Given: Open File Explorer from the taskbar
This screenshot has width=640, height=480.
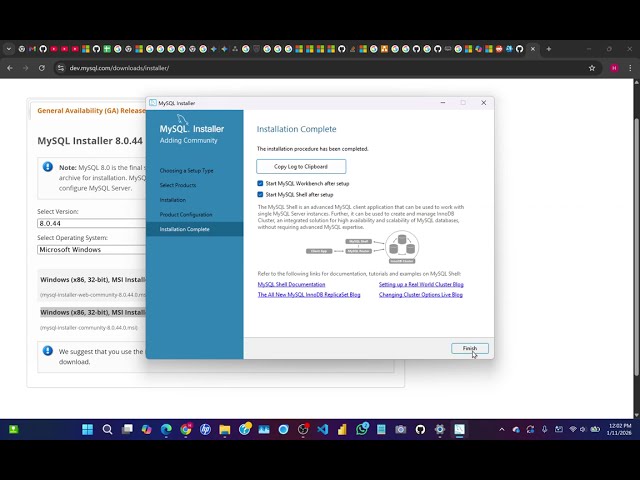Looking at the screenshot, I should 225,429.
